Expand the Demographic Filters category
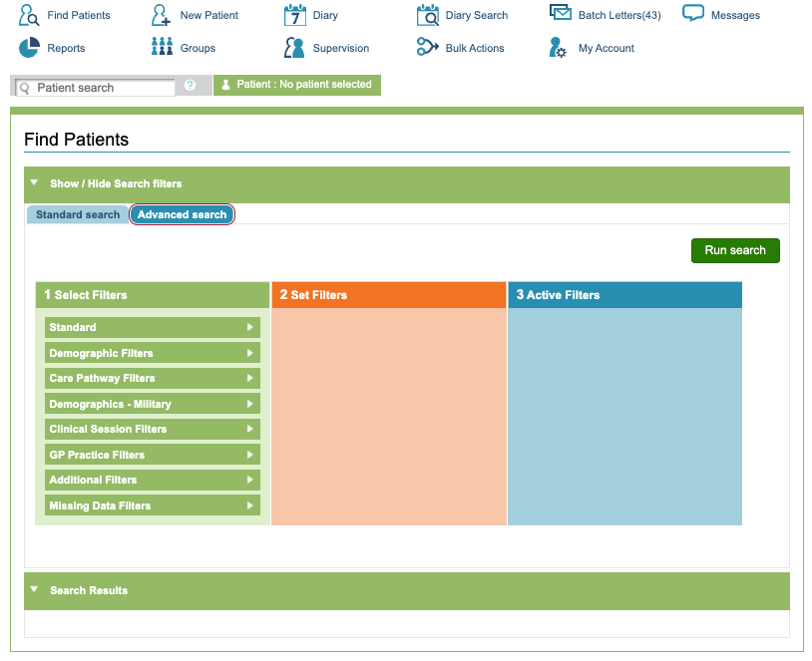The image size is (812, 661). [x=152, y=353]
